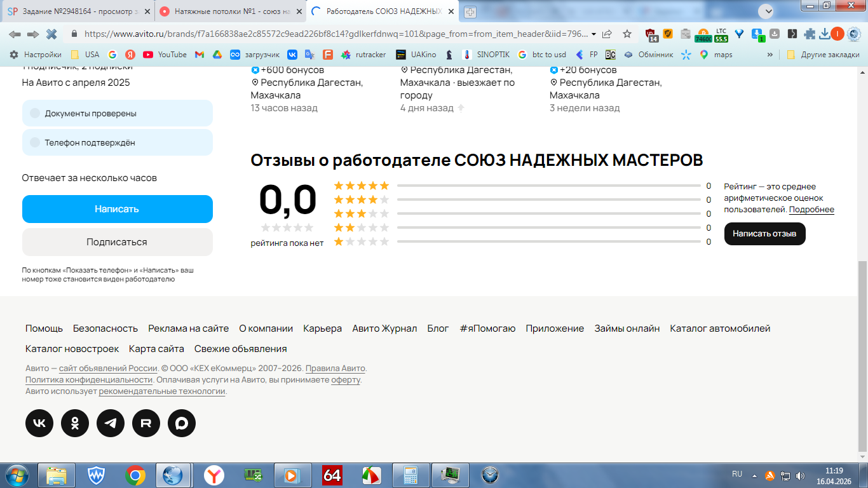The width and height of the screenshot is (868, 488).
Task: Open the address bar dropdown arrow
Action: tap(593, 34)
